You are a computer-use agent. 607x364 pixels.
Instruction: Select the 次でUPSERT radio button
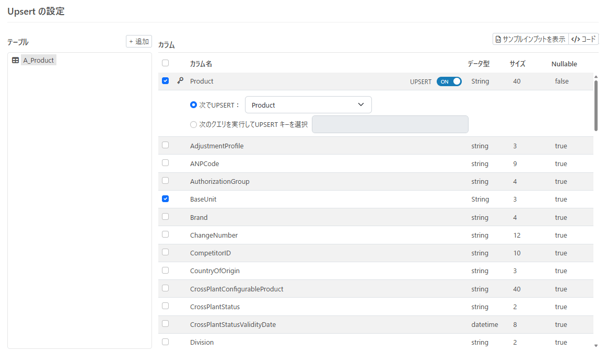(x=194, y=105)
